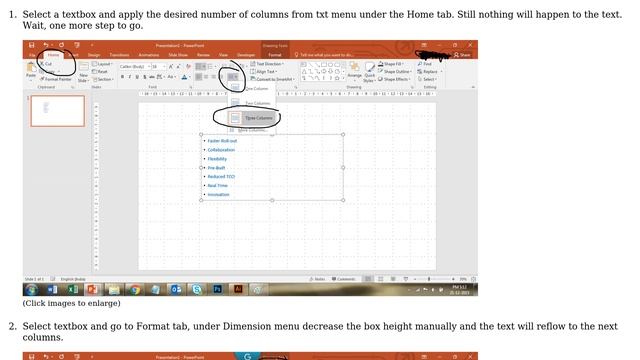Click the Save icon in the title bar

pyautogui.click(x=32, y=45)
